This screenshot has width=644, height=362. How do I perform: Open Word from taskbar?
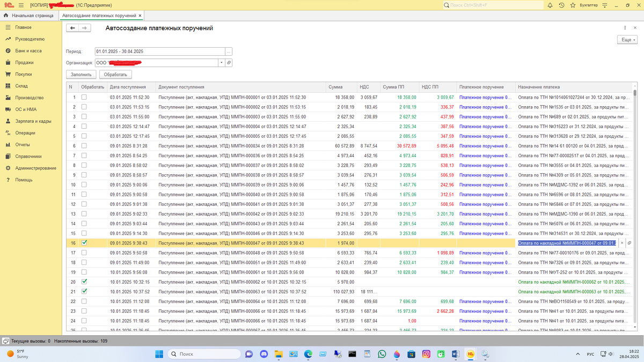tap(456, 354)
